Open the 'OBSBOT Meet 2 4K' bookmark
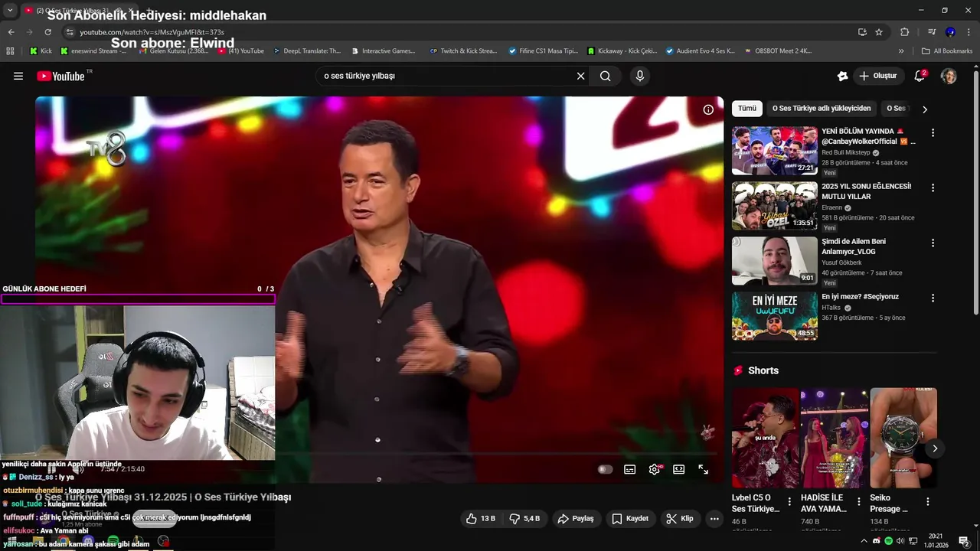This screenshot has height=551, width=980. pyautogui.click(x=776, y=51)
